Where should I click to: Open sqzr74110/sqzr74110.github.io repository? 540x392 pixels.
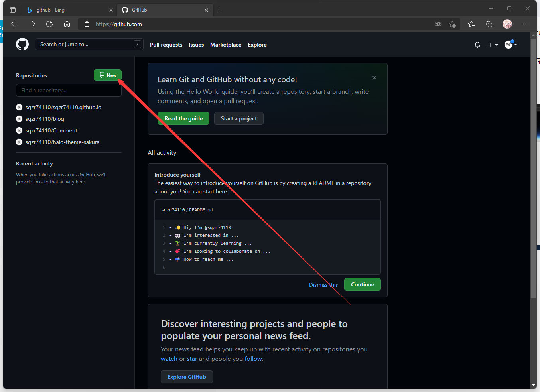(63, 107)
